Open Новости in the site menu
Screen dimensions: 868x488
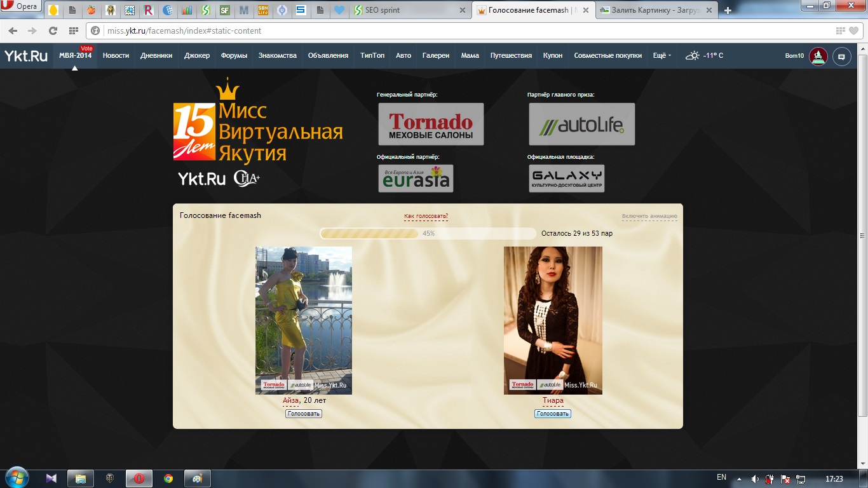(116, 55)
